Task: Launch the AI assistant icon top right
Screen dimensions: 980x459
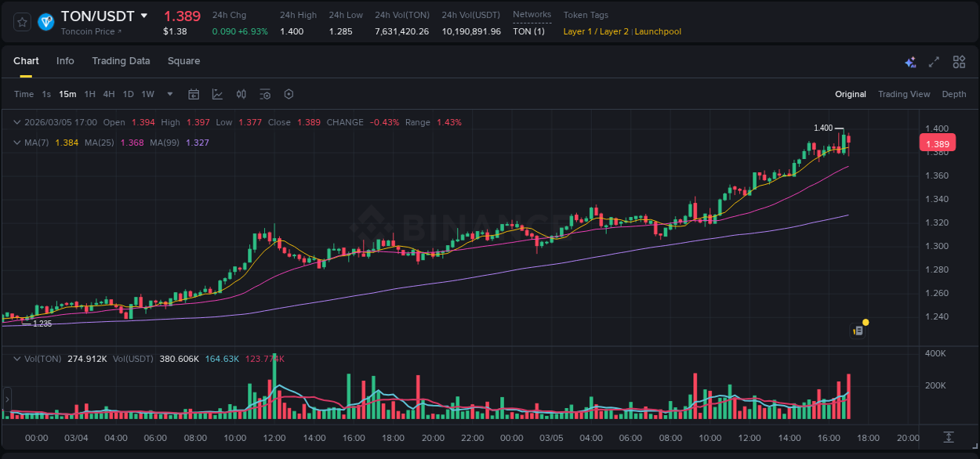Action: tap(910, 61)
